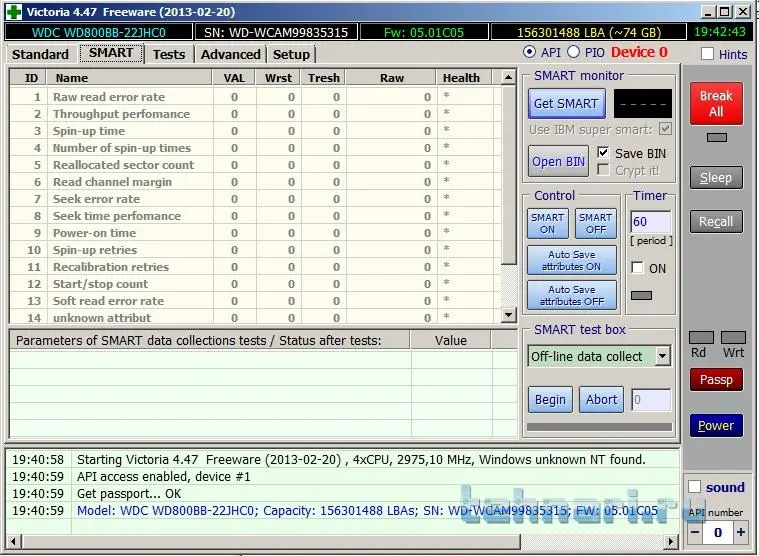Click the Value column header in parameters table
The width and height of the screenshot is (759, 556).
451,341
